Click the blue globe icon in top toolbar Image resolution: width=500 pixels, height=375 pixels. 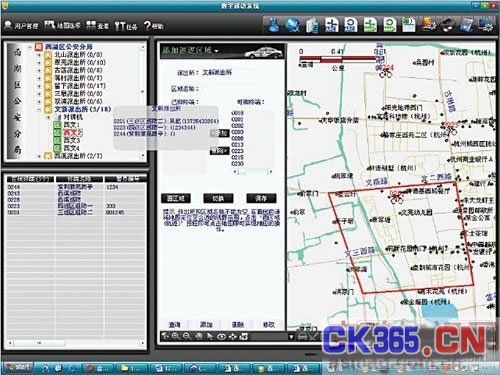tap(292, 25)
